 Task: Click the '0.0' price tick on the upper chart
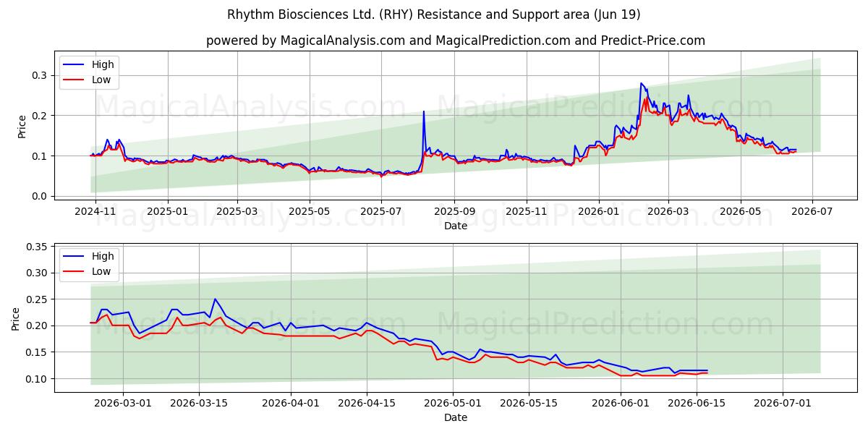click(x=40, y=196)
